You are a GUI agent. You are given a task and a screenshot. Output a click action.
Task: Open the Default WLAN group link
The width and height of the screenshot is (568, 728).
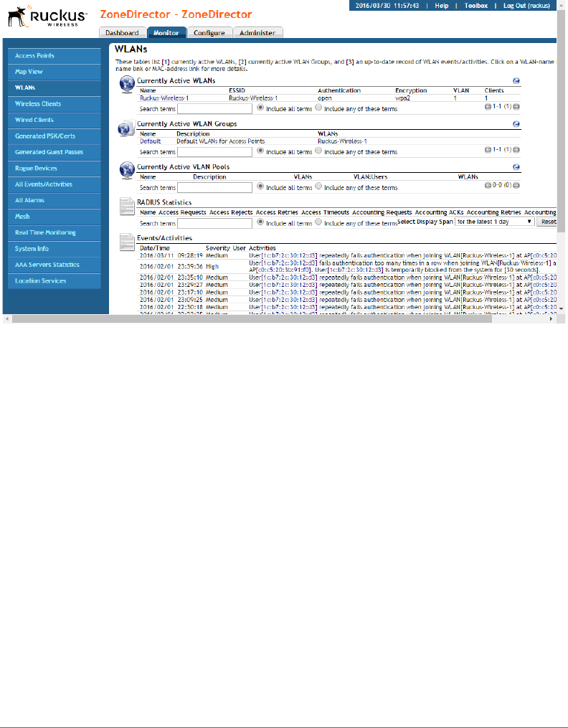pos(151,141)
